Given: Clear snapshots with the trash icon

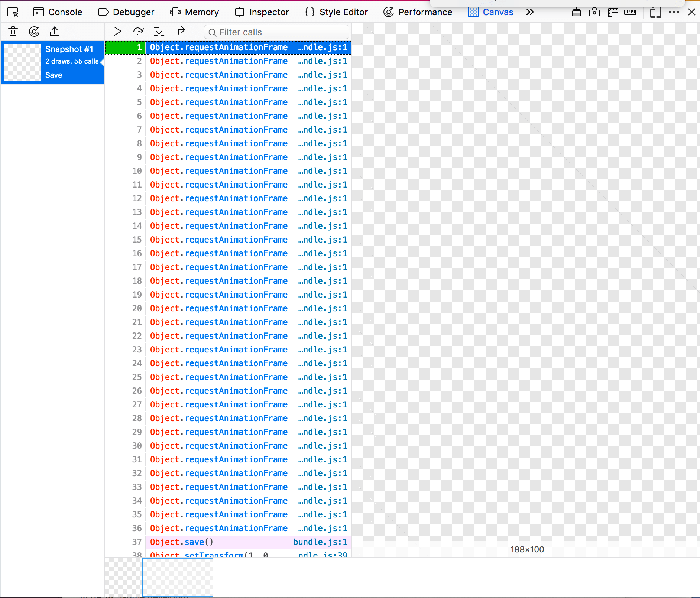Looking at the screenshot, I should 13,32.
